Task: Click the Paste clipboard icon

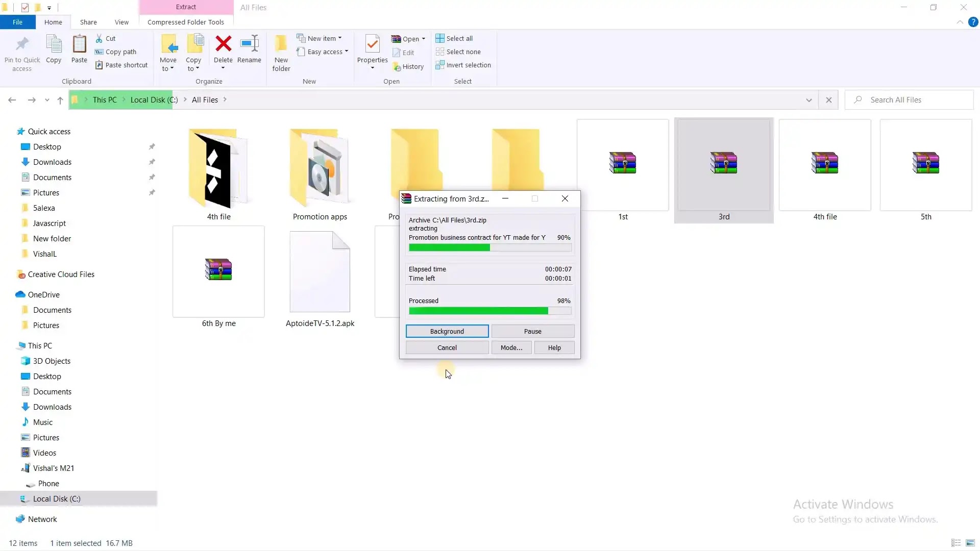Action: [x=79, y=44]
